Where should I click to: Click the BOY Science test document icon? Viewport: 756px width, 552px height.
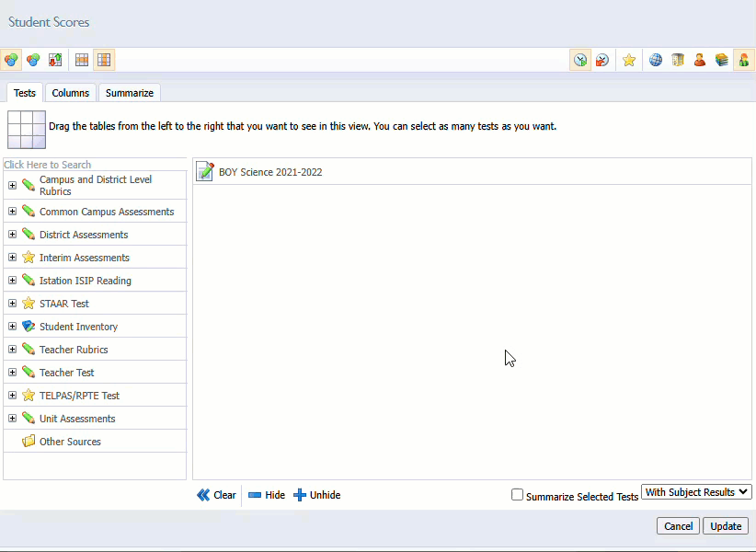tap(205, 171)
